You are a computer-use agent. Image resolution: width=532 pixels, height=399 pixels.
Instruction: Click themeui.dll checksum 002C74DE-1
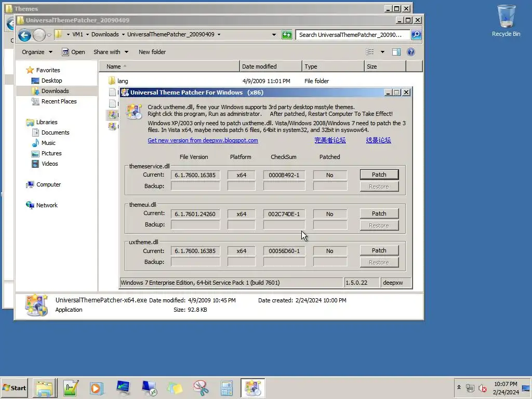click(284, 214)
